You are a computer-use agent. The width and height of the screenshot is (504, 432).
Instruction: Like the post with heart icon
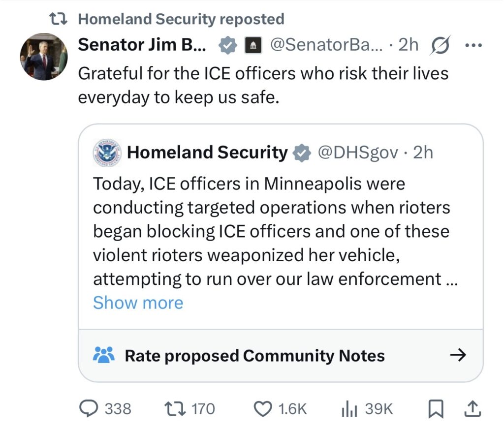coord(264,408)
